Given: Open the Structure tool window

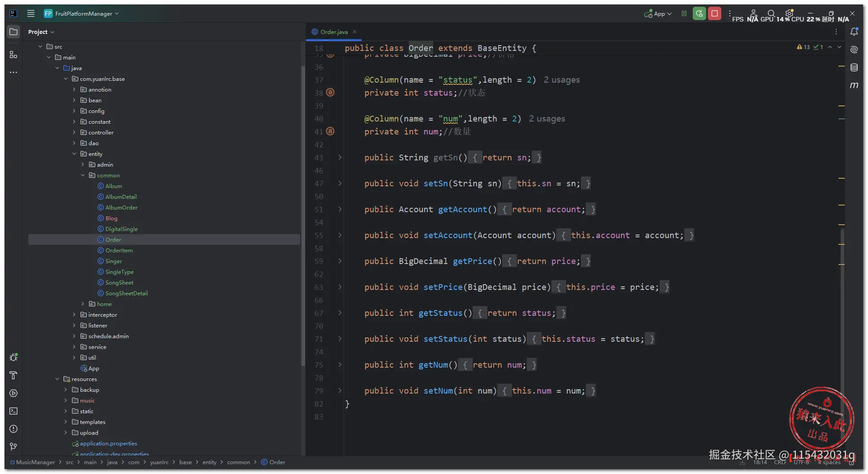Looking at the screenshot, I should (x=13, y=55).
